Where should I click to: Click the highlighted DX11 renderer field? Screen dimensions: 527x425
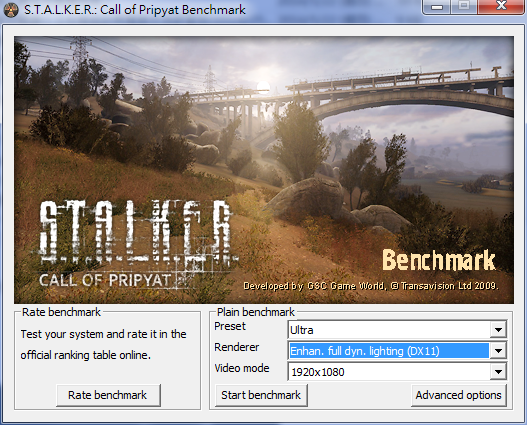click(x=389, y=351)
